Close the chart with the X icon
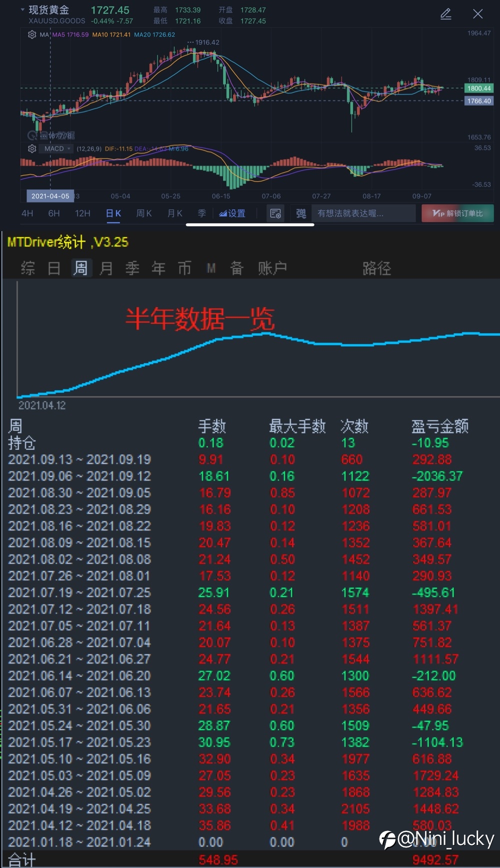 pyautogui.click(x=477, y=14)
